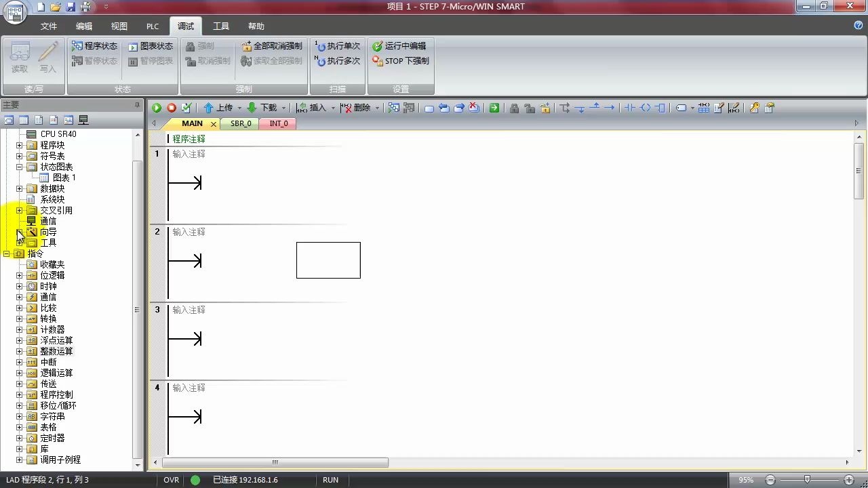
Task: Expand the 数据块 tree node
Action: tap(19, 188)
